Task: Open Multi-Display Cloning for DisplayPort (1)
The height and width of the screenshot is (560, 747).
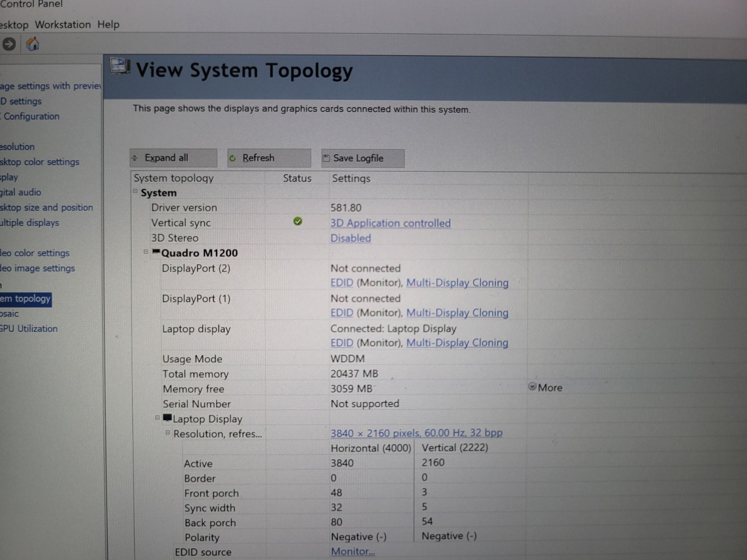Action: pyautogui.click(x=457, y=313)
